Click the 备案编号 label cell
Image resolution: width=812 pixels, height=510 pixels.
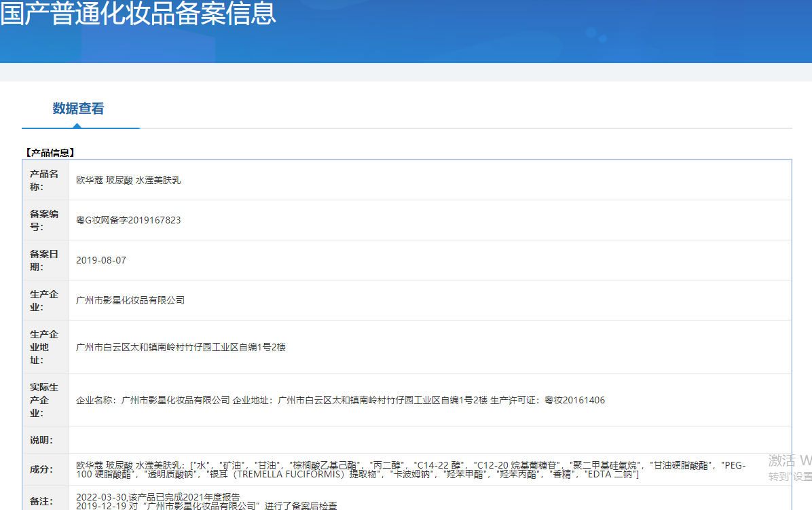pyautogui.click(x=45, y=220)
